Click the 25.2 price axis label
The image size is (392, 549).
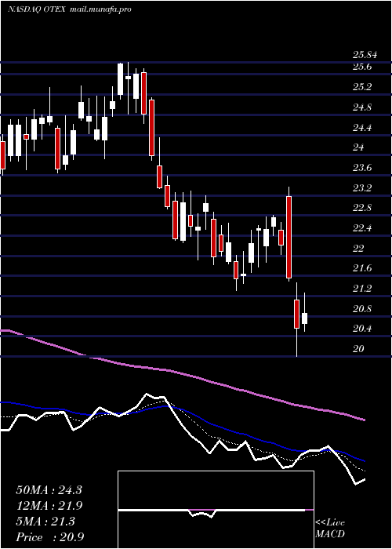[362, 87]
